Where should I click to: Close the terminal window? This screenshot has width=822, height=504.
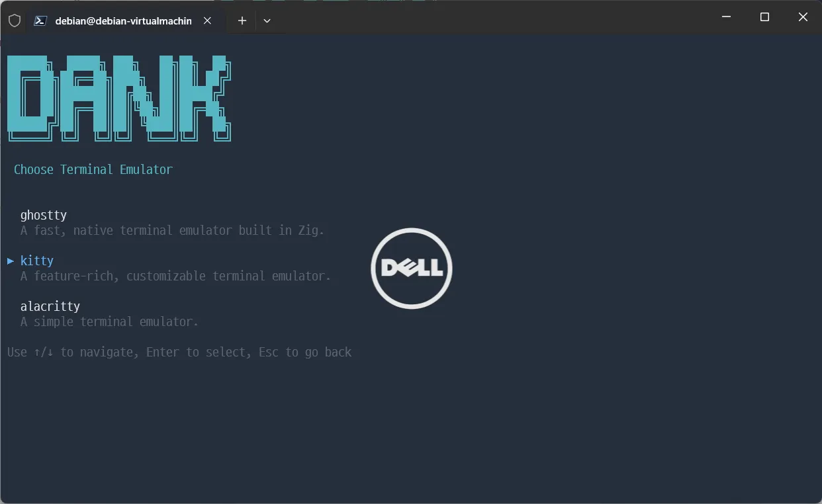pos(803,17)
